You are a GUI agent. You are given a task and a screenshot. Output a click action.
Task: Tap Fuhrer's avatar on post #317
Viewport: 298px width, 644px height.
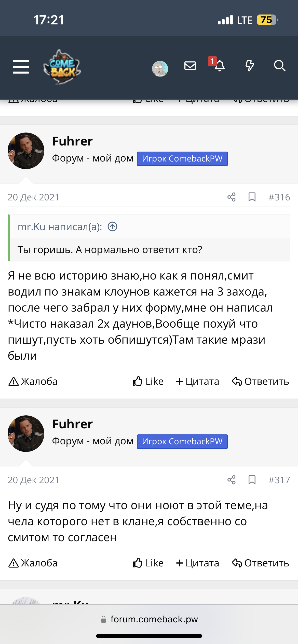tap(26, 434)
